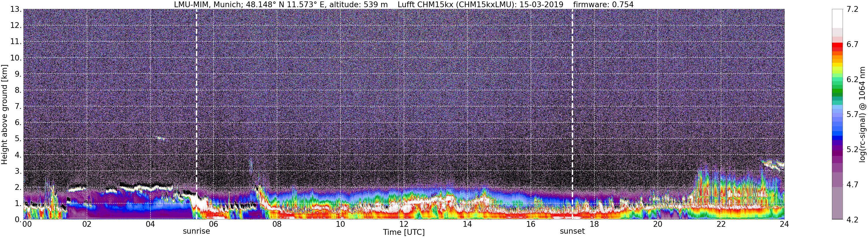Image resolution: width=868 pixels, height=238 pixels.
Task: Click the y-axis tick label '9.'
Action: [18, 74]
